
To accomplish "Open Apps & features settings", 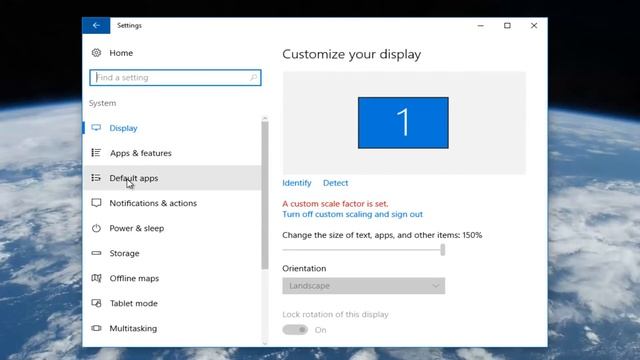I will (x=171, y=153).
